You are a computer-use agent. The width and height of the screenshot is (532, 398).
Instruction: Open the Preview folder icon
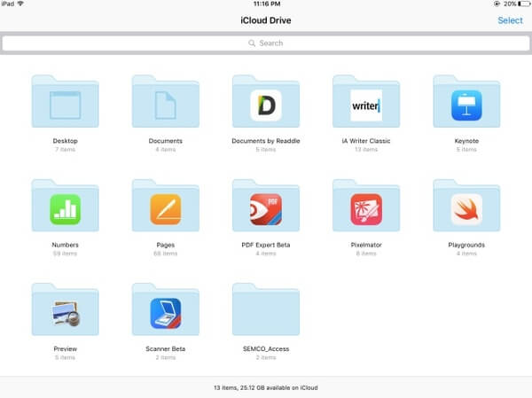coord(65,309)
